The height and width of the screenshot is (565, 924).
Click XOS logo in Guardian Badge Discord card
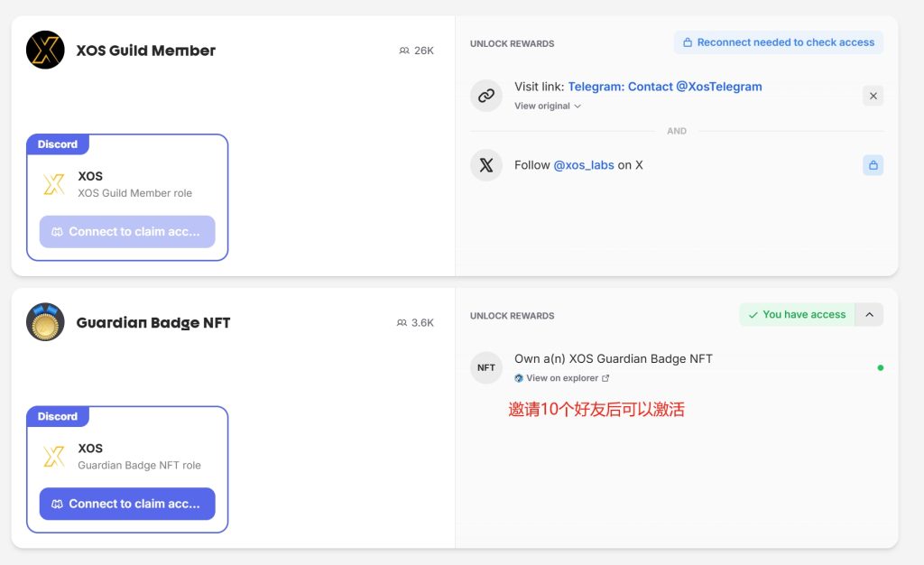54,457
